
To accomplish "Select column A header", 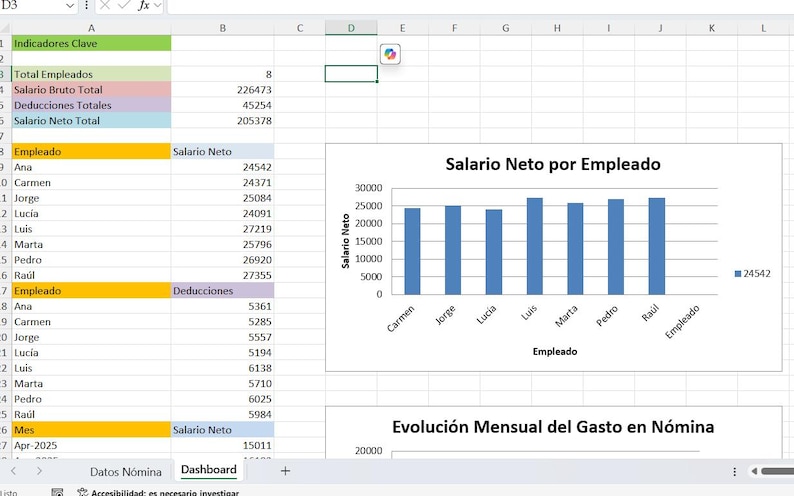I will coord(91,28).
